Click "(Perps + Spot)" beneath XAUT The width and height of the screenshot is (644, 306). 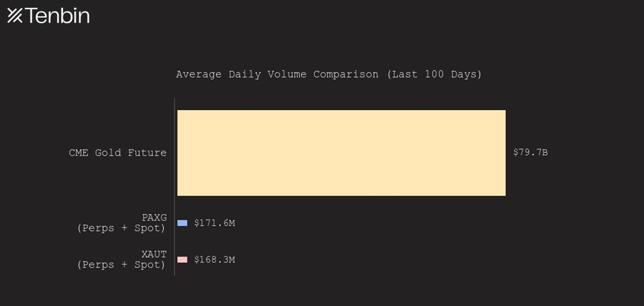click(x=121, y=265)
